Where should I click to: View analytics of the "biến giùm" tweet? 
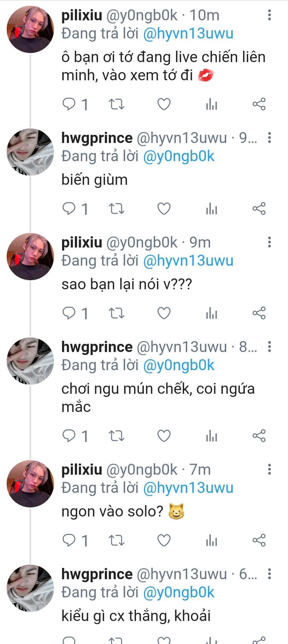211,209
